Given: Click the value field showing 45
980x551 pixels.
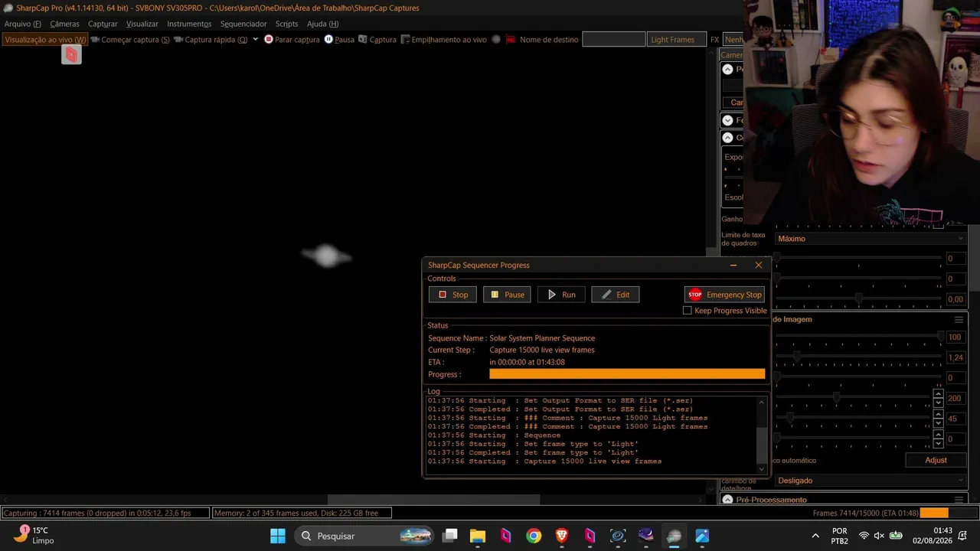Looking at the screenshot, I should click(x=955, y=419).
